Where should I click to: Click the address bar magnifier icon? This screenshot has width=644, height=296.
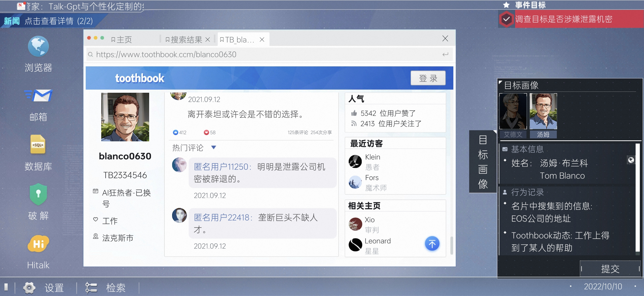click(x=90, y=55)
